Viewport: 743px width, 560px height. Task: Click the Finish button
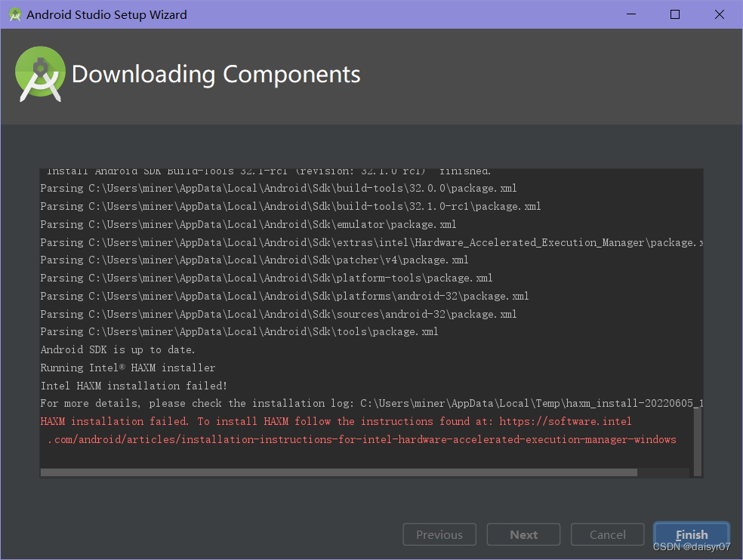692,534
